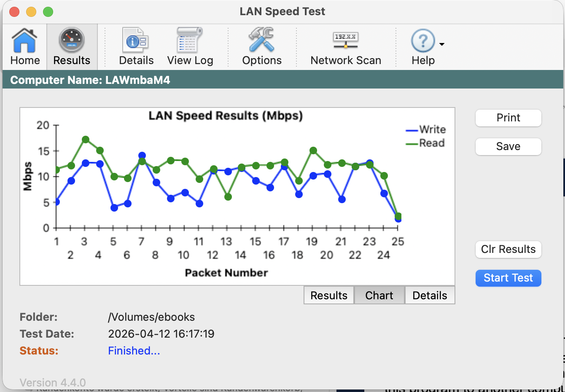The image size is (565, 392).
Task: Open the Details toolbar icon
Action: tap(136, 41)
